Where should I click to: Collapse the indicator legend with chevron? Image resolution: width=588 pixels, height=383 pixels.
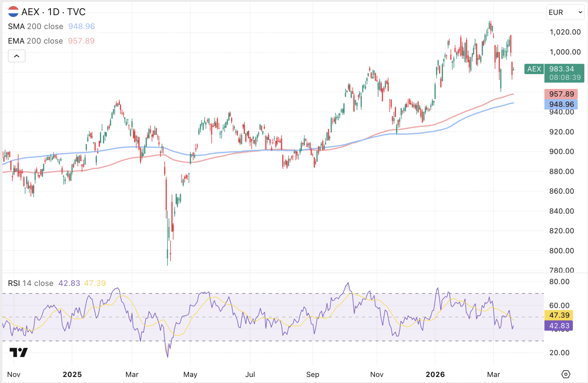tap(17, 56)
